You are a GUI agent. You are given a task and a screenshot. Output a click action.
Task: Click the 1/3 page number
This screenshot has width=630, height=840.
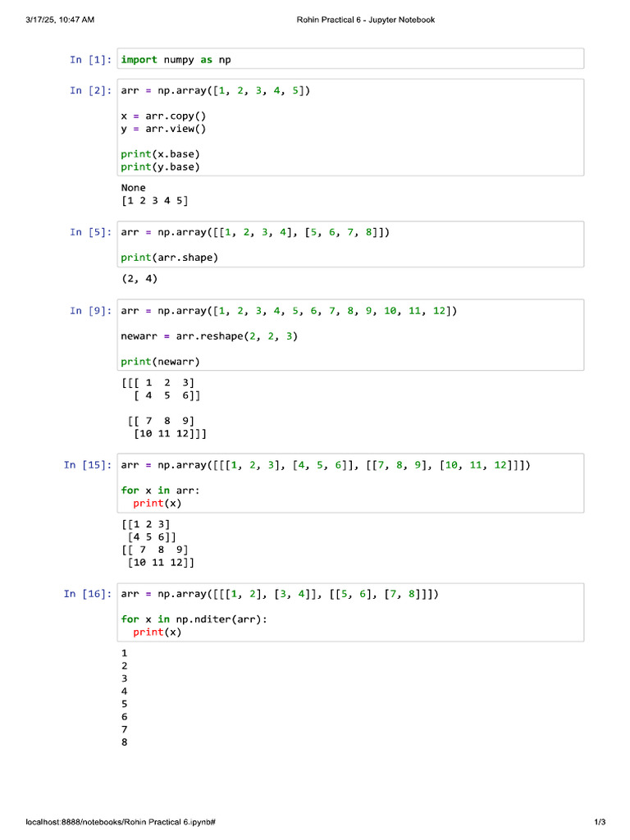600,822
